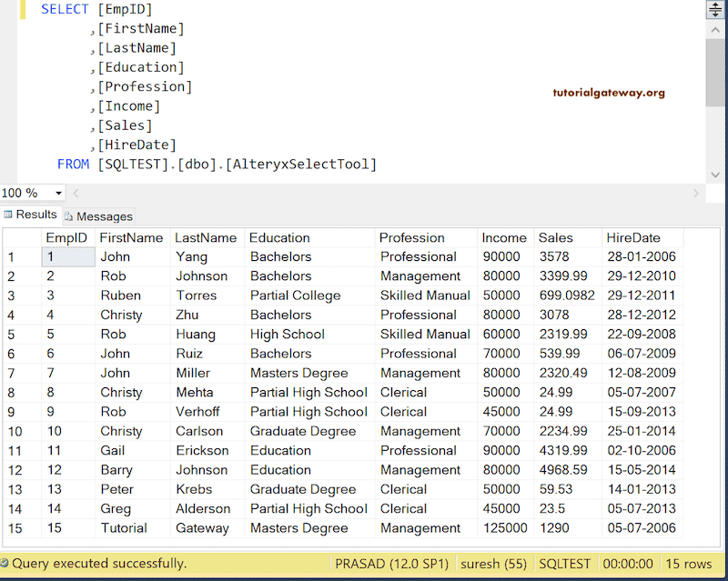This screenshot has width=728, height=581.
Task: Click the EmpID column header
Action: (66, 237)
